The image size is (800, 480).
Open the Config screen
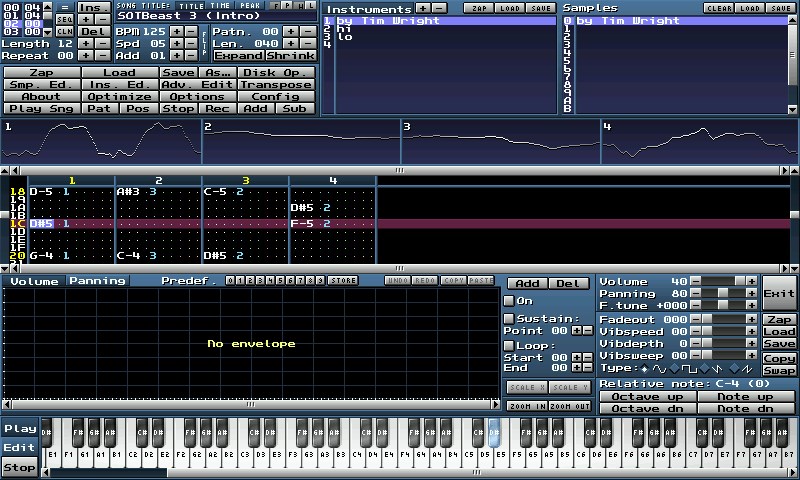tap(276, 96)
